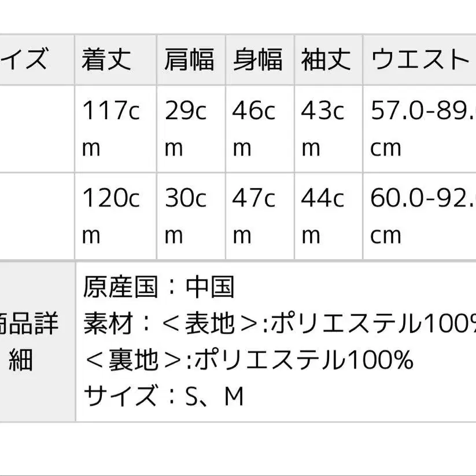Image resolution: width=476 pixels, height=476 pixels.
Task: Select the 43cm sleeve length cell
Action: (323, 128)
